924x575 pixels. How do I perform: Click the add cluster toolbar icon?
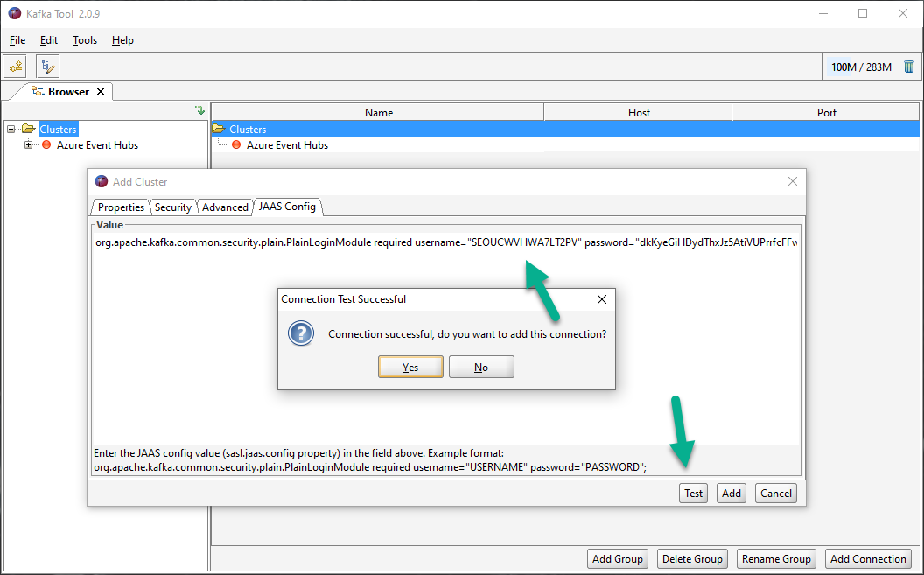(16, 66)
